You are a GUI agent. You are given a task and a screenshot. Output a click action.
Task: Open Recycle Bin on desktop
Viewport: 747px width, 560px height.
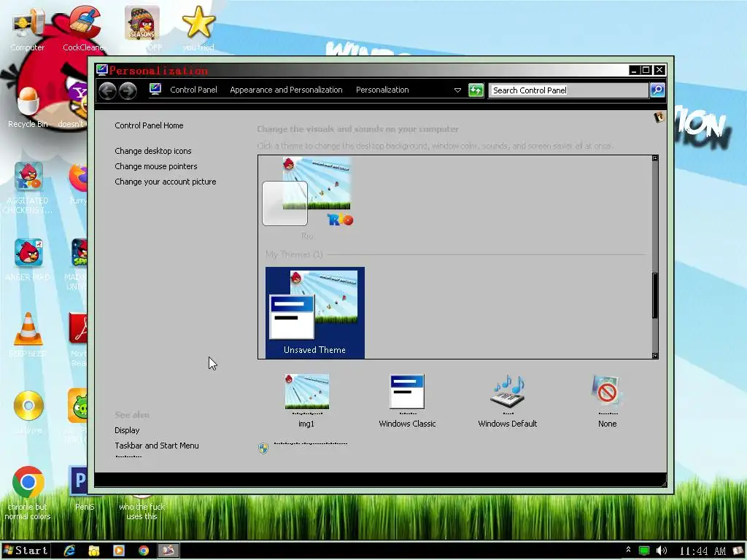[28, 107]
